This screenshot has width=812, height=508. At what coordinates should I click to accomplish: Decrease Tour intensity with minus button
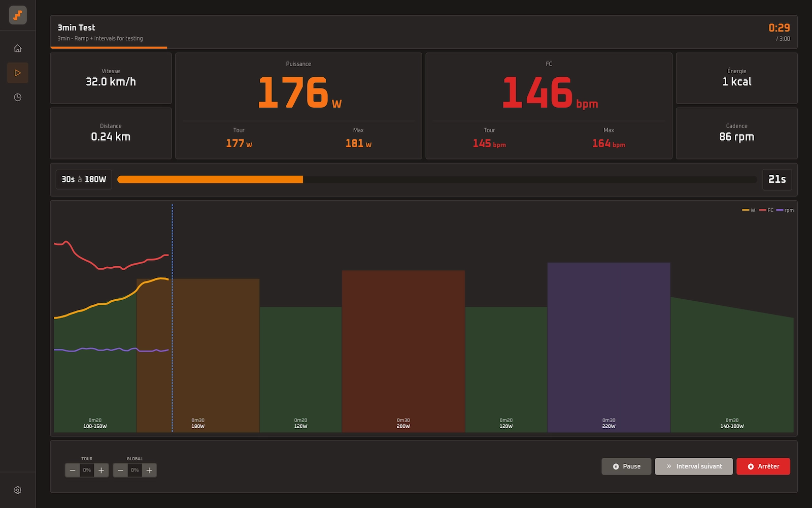pos(73,470)
